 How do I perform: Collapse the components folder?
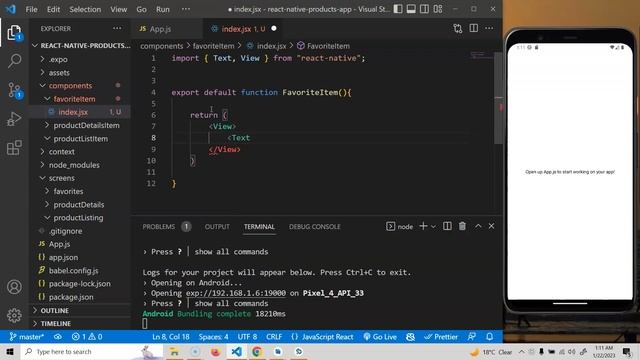[80, 86]
